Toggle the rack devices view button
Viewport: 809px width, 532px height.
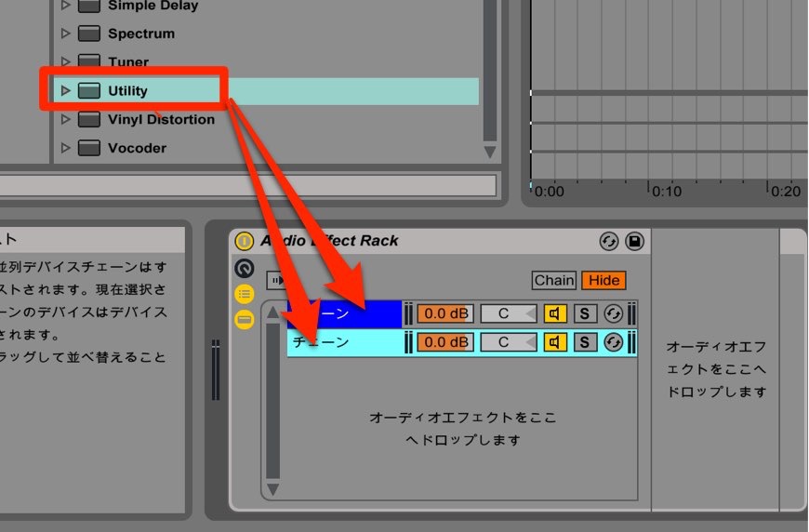pyautogui.click(x=244, y=320)
